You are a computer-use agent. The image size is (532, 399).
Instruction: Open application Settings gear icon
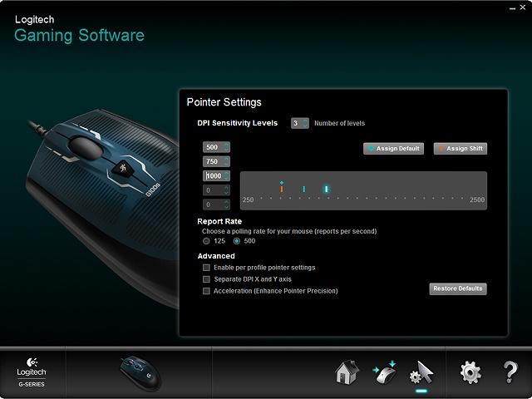point(470,372)
